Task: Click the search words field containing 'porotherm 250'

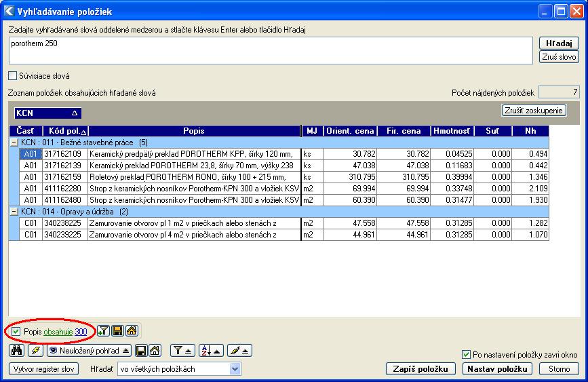Action: (x=271, y=50)
